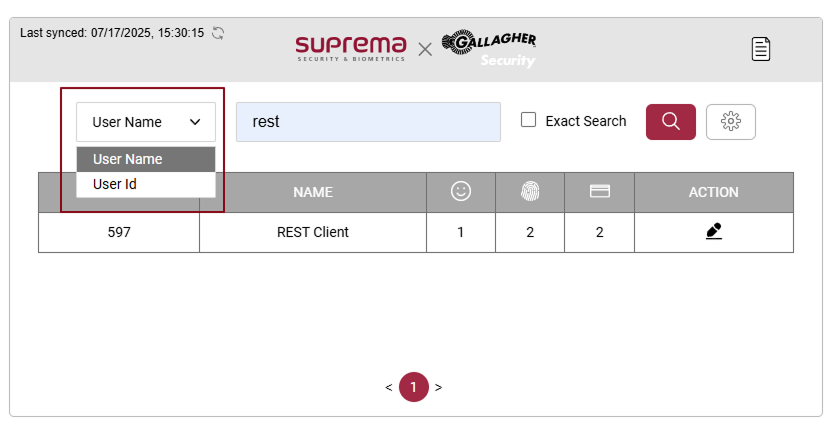
Task: Edit the REST Client user row
Action: pyautogui.click(x=714, y=232)
